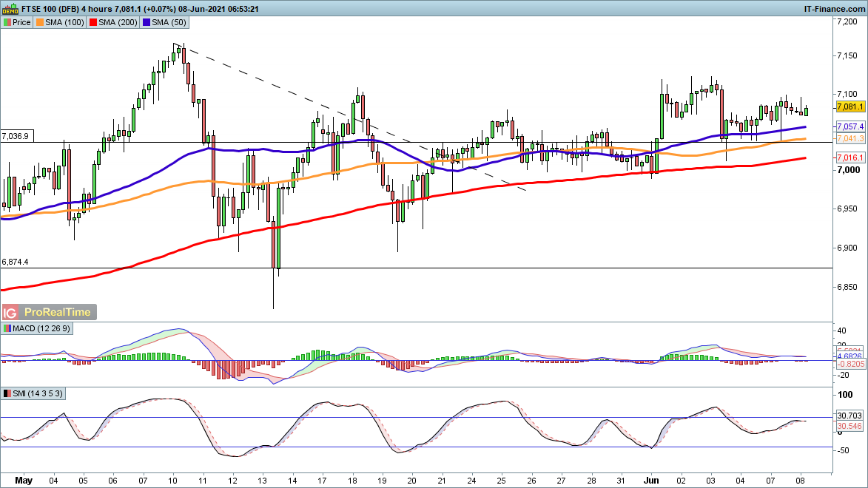Select the 6,874.4 horizontal level label
This screenshot has height=488, width=868.
[16, 262]
